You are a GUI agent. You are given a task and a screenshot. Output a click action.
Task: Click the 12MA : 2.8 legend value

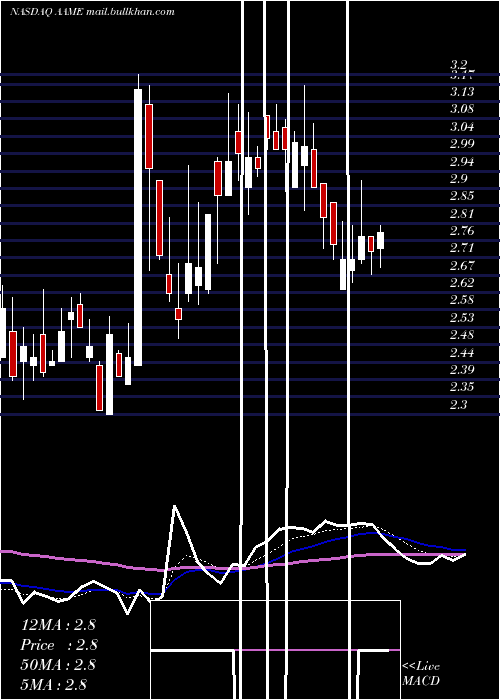58,625
